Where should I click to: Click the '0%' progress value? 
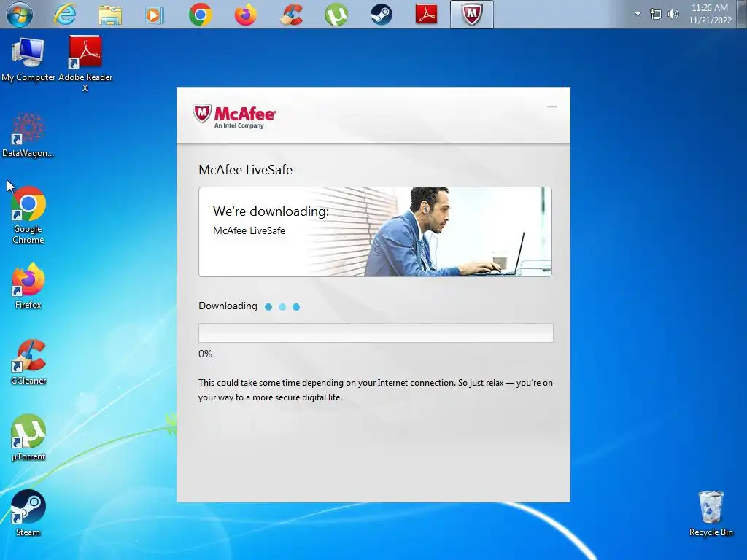point(205,354)
